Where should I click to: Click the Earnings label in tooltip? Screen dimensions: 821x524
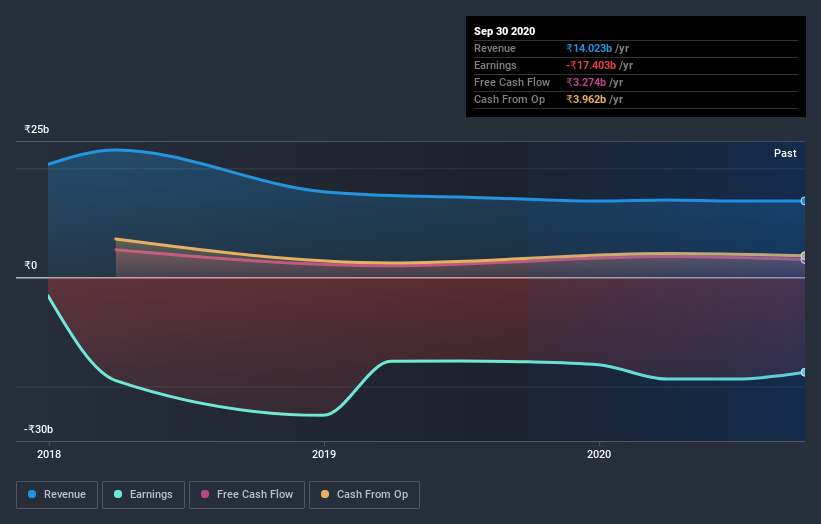[x=495, y=65]
